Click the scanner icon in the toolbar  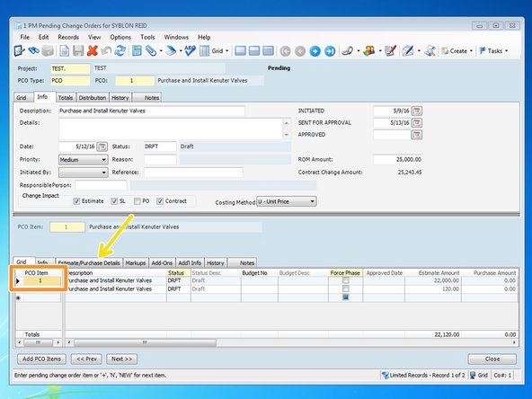[x=171, y=51]
